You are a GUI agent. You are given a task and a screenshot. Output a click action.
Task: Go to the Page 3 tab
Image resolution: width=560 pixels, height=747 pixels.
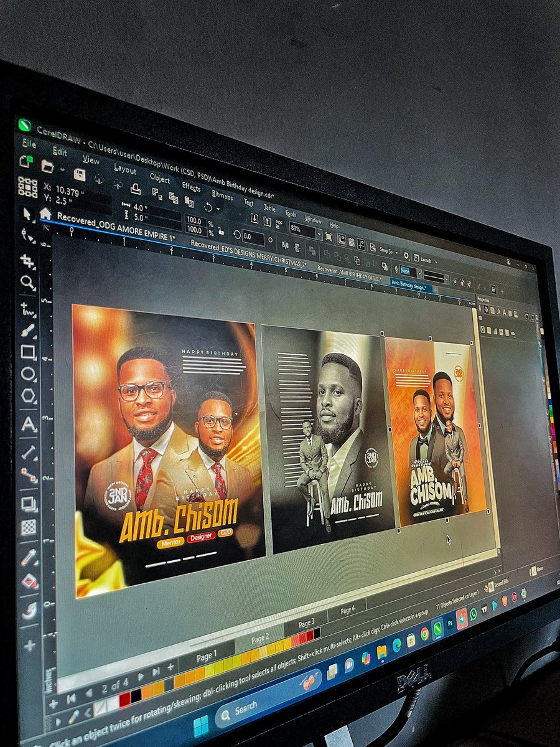click(305, 621)
